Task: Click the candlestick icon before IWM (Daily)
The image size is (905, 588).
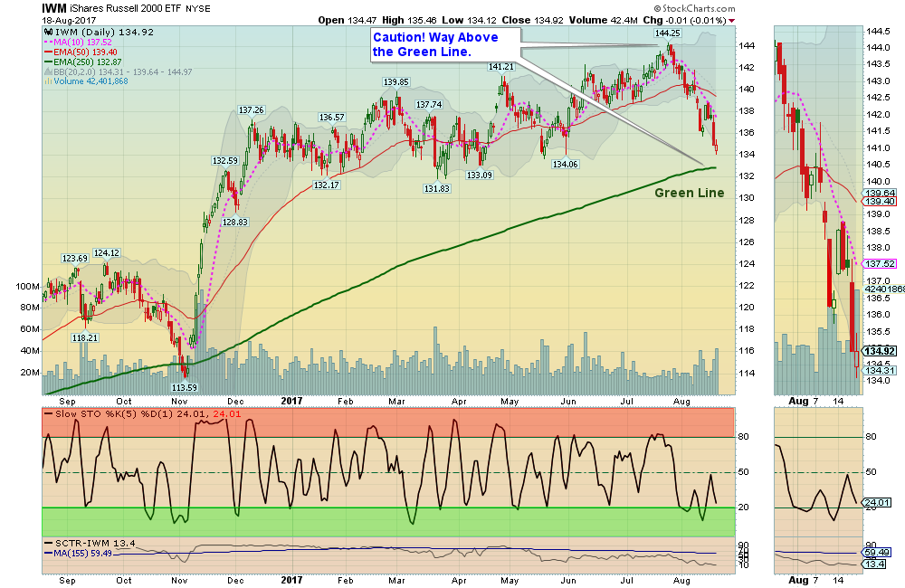Action: pyautogui.click(x=49, y=33)
